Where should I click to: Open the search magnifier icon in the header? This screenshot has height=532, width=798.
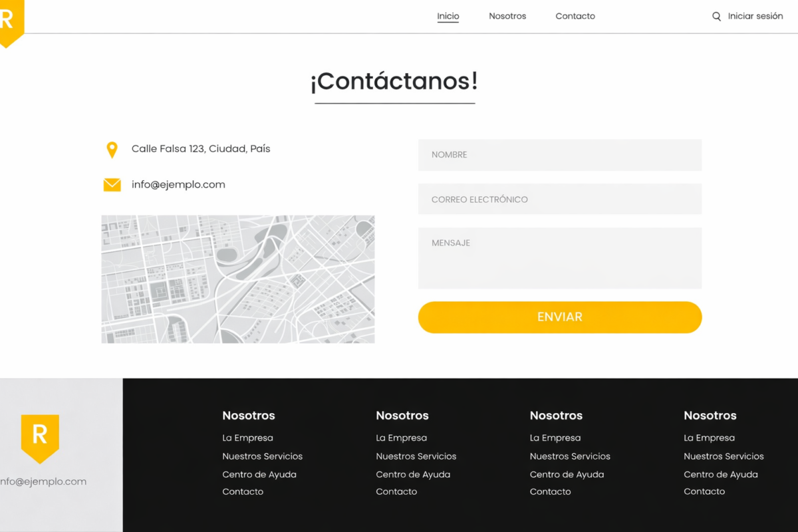pos(716,16)
